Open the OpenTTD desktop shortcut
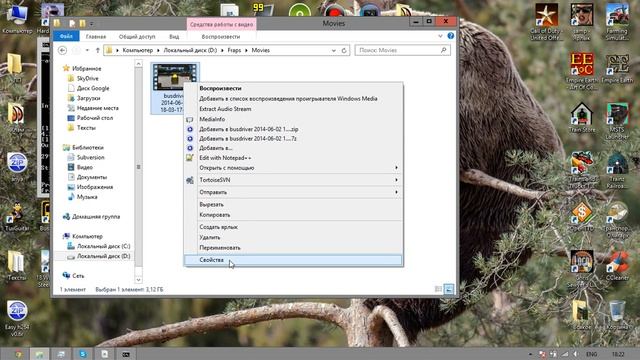This screenshot has height=360, width=640. 582,216
